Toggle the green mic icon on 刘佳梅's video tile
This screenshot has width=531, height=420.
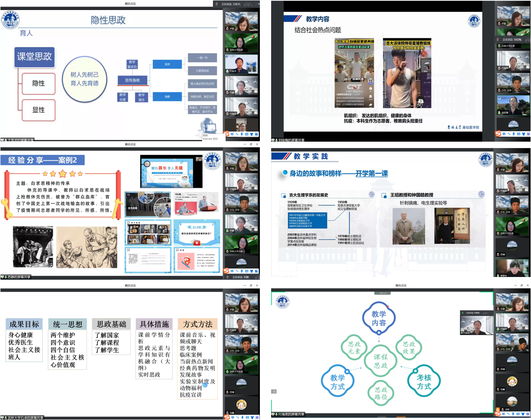pyautogui.click(x=499, y=113)
